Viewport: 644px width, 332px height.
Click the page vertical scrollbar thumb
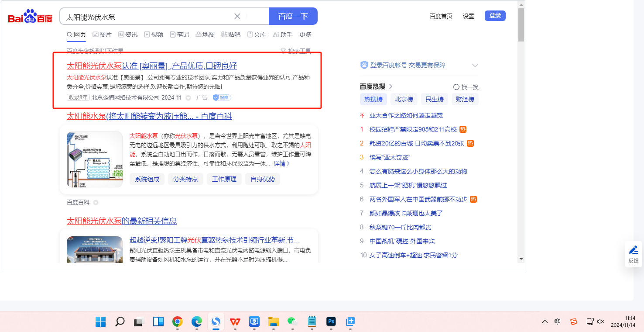tap(521, 25)
